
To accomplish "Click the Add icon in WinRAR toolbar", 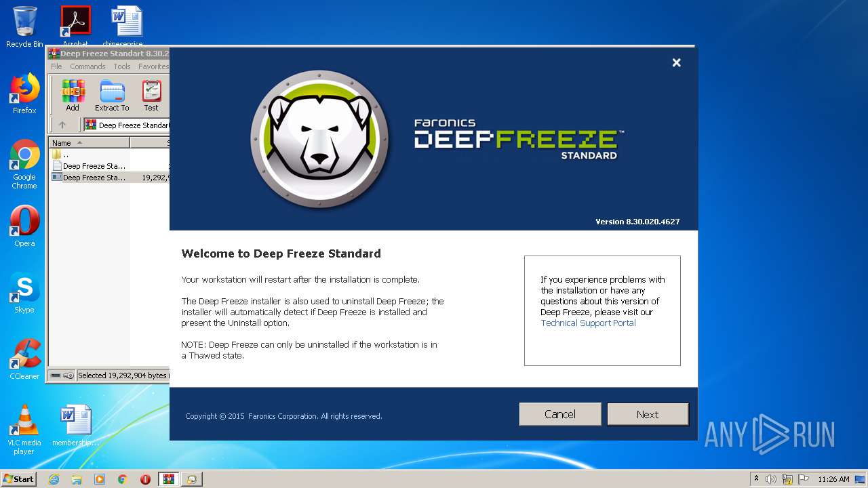I will [x=73, y=96].
